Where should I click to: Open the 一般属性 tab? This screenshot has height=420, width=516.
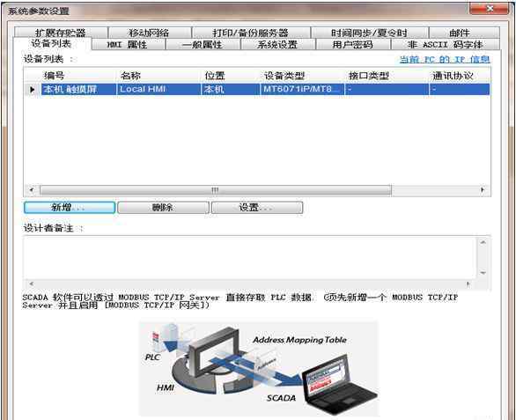[203, 44]
